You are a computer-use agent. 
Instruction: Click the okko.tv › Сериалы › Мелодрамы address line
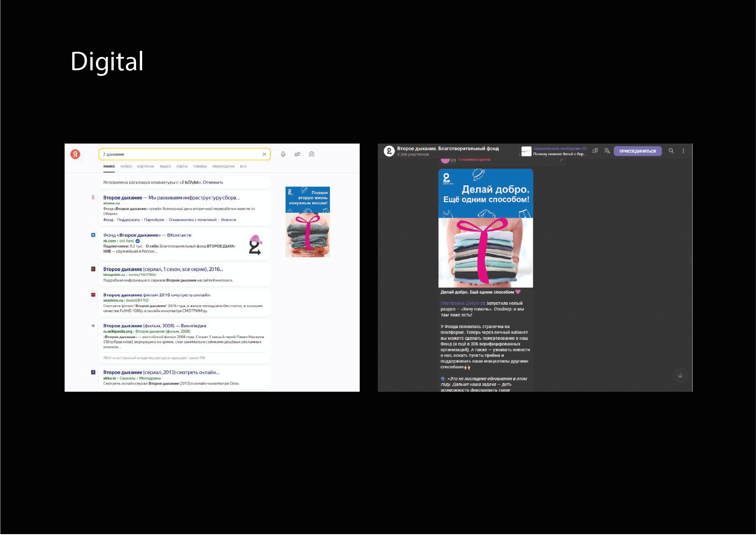[x=132, y=379]
